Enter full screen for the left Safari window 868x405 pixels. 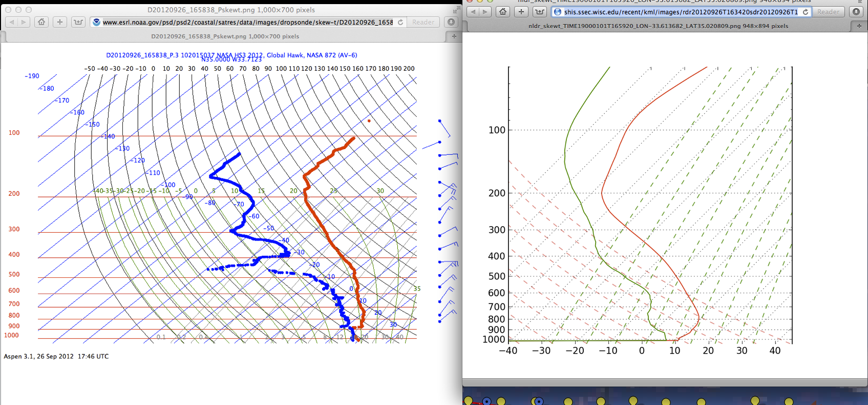pyautogui.click(x=456, y=10)
